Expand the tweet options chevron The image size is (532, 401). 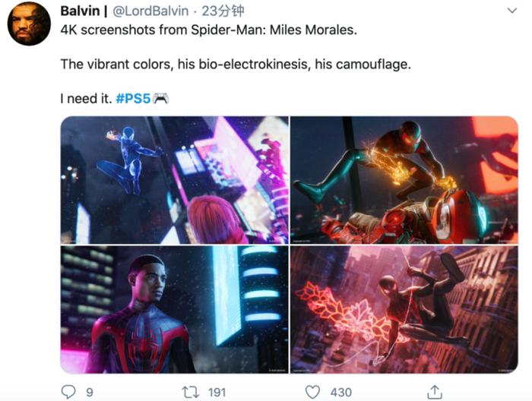[x=512, y=11]
